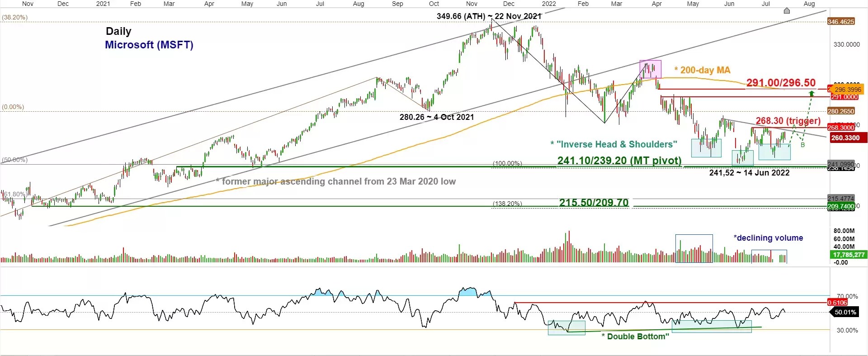Click the 296.3996 orange price tag
The height and width of the screenshot is (356, 868).
click(x=848, y=90)
